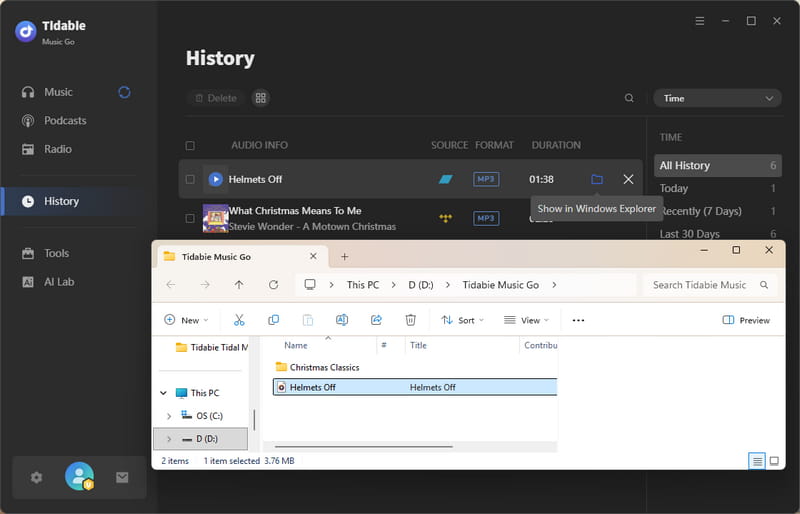800x514 pixels.
Task: Select the All History filter
Action: pos(717,165)
